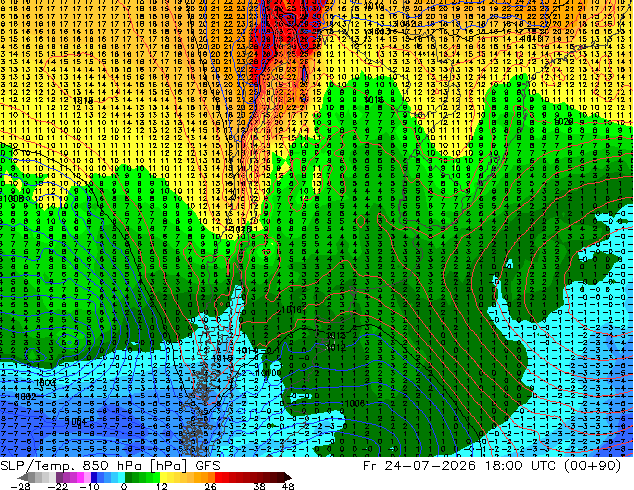
Task: Click the '-28' legend scale label
Action: pos(20,486)
